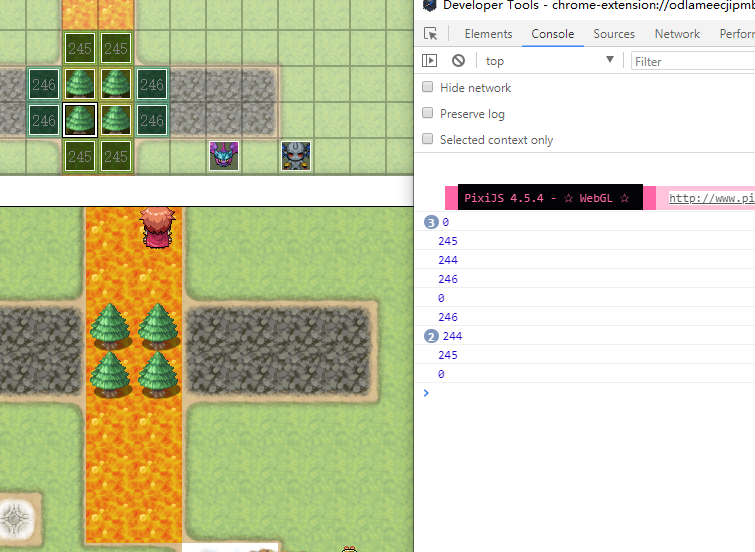Open the Network tab
The height and width of the screenshot is (552, 755).
(x=677, y=34)
